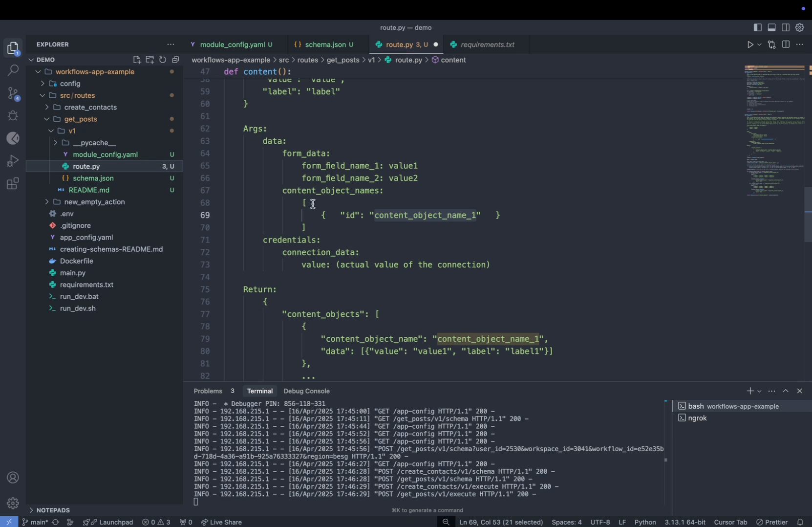Screen dimensions: 812x527
Task: Switch to the Debug Console tab
Action: (306, 391)
